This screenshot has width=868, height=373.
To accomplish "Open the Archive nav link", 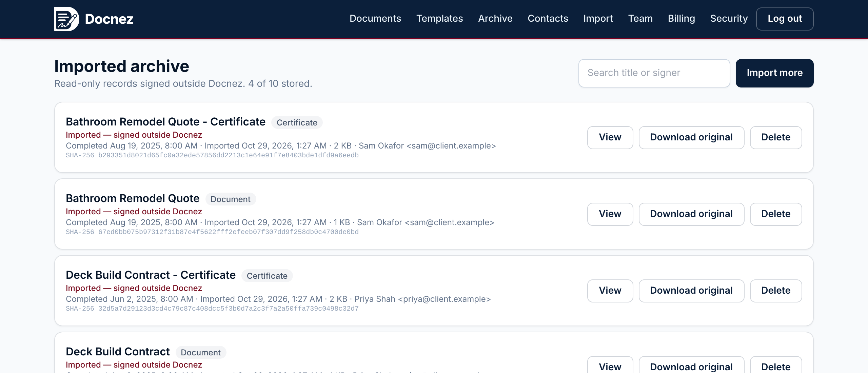I will 495,19.
